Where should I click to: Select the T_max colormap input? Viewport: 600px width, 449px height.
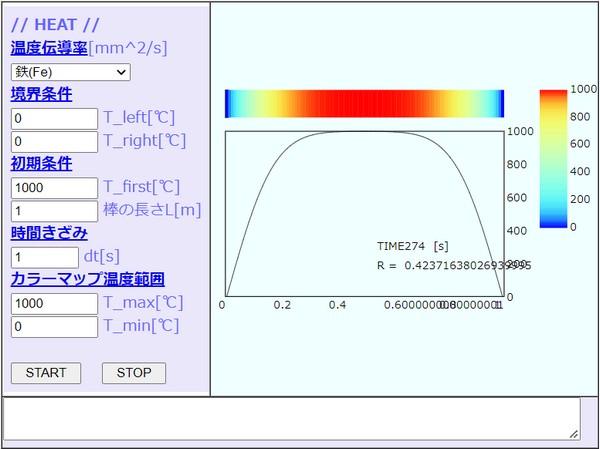click(x=54, y=302)
